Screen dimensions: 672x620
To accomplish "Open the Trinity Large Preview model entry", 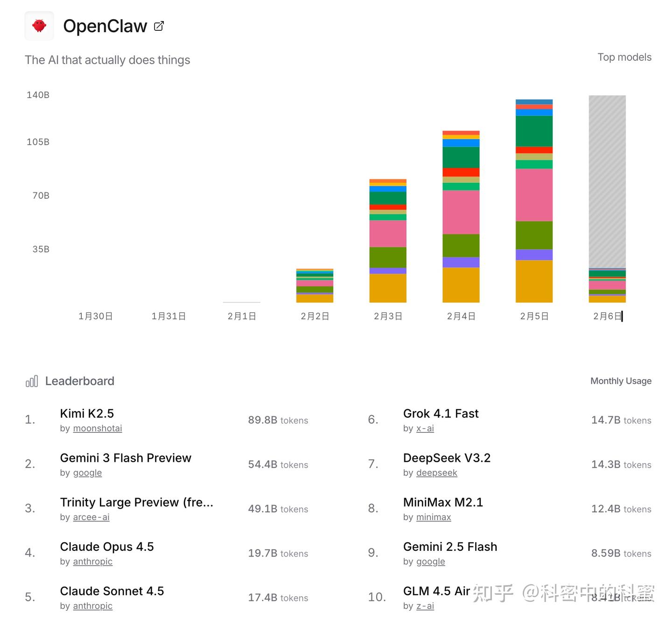I will pyautogui.click(x=137, y=502).
